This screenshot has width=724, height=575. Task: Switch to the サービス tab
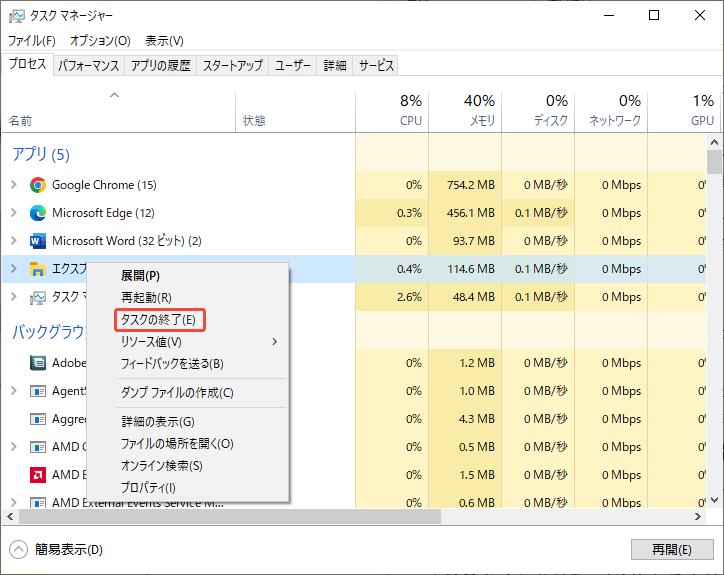click(376, 66)
